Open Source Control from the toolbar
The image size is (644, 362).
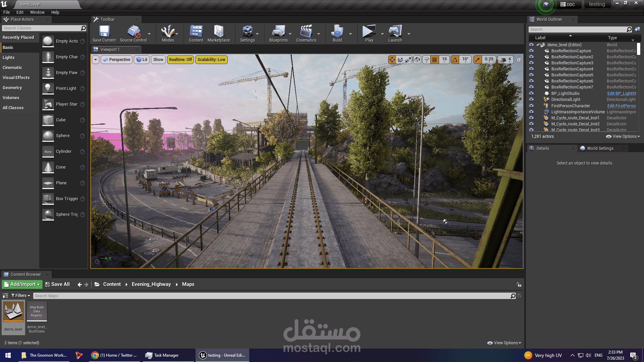pyautogui.click(x=133, y=34)
